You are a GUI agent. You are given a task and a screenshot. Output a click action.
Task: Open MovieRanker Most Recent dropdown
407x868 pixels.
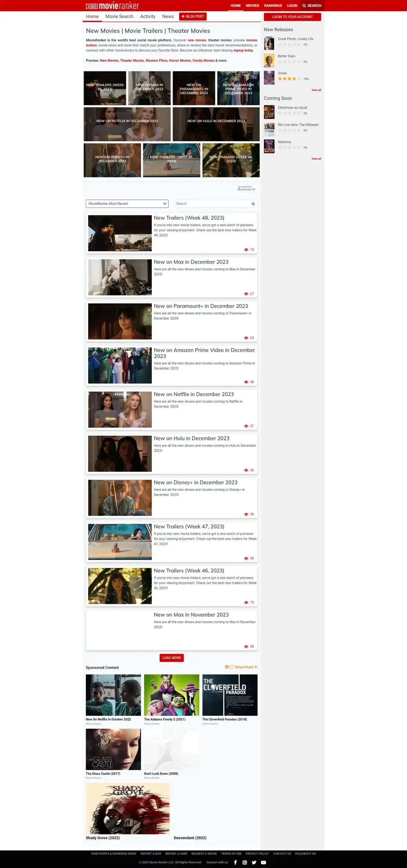coord(127,204)
